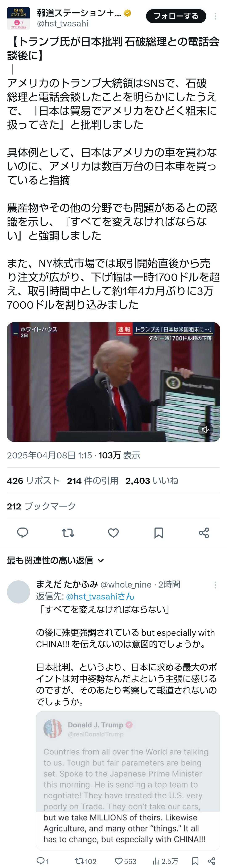Open the 報道ステーション profile avatar
The width and height of the screenshot is (227, 868).
(x=18, y=18)
